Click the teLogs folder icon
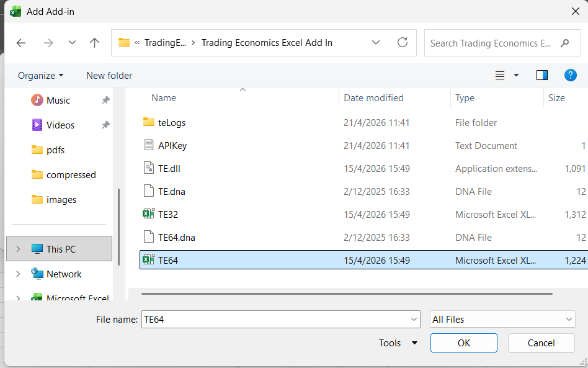Screen dimensions: 588x368 (x=149, y=122)
